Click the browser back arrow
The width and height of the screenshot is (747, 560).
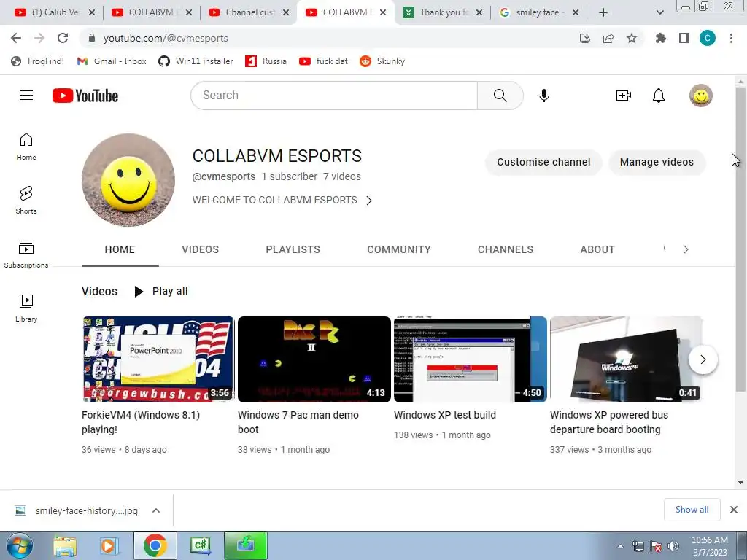pyautogui.click(x=16, y=38)
